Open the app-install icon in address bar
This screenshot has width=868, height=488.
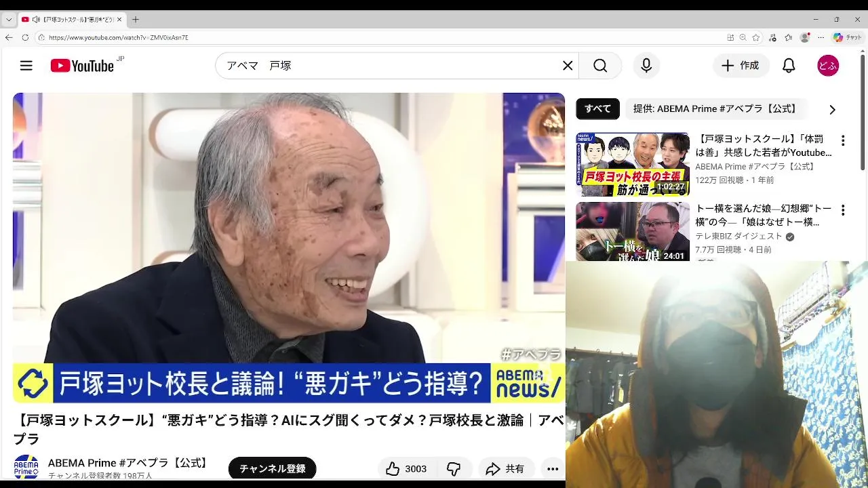pyautogui.click(x=730, y=38)
